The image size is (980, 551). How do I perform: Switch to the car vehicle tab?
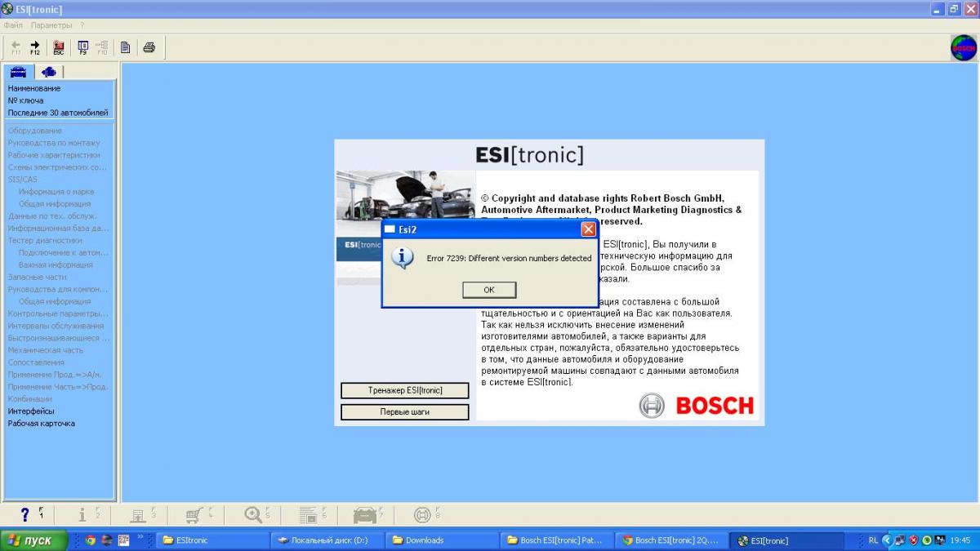pyautogui.click(x=19, y=72)
